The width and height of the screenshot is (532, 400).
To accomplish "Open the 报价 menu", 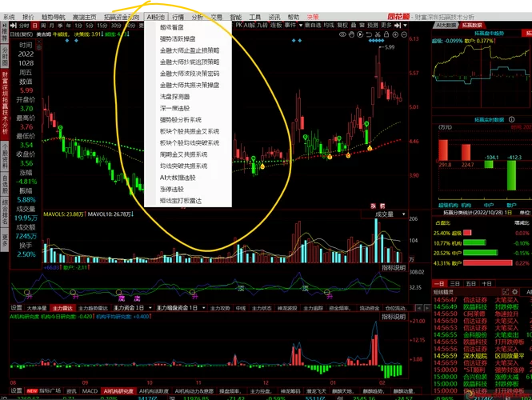I will point(28,17).
